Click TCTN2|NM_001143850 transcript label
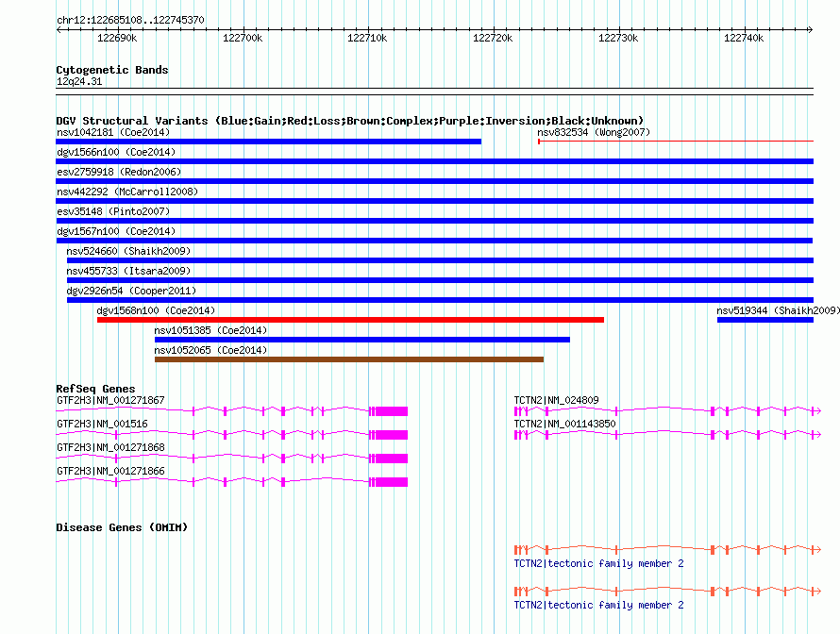 coord(565,425)
